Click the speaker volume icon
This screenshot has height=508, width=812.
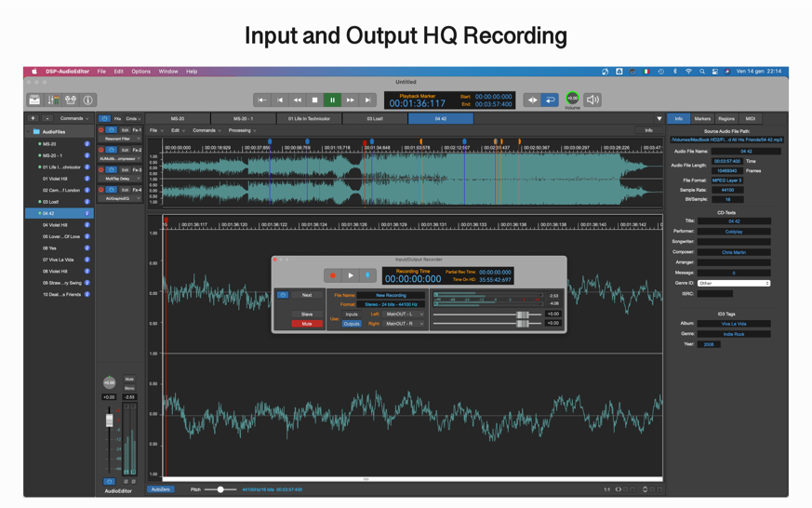[592, 100]
